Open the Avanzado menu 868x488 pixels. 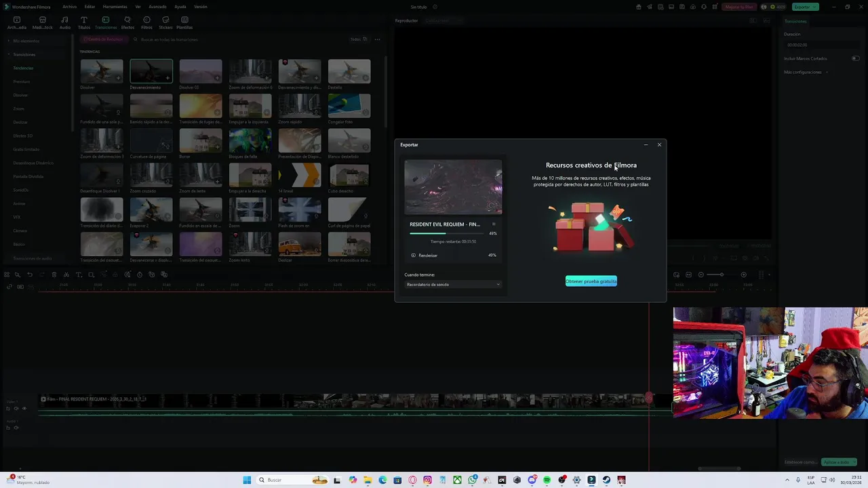[158, 7]
